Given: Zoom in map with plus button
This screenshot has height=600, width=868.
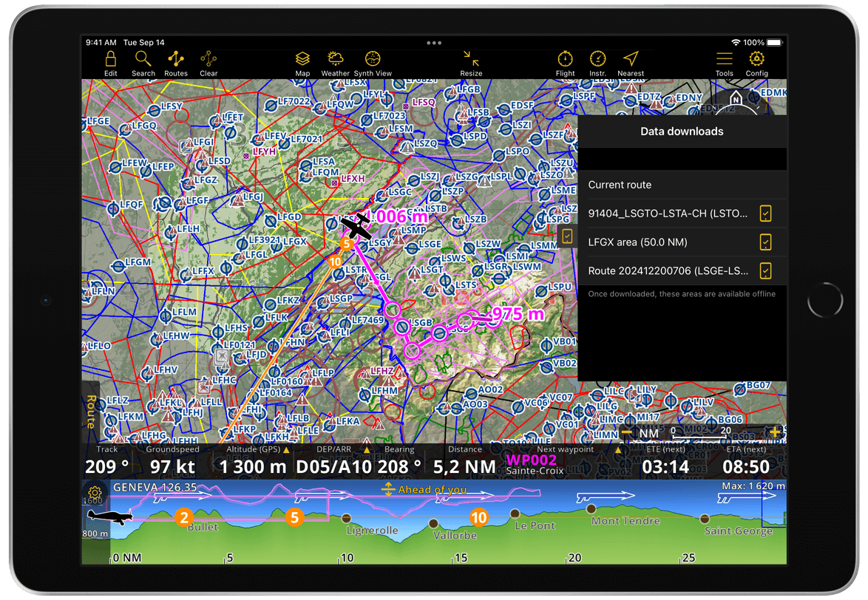Looking at the screenshot, I should click(775, 432).
